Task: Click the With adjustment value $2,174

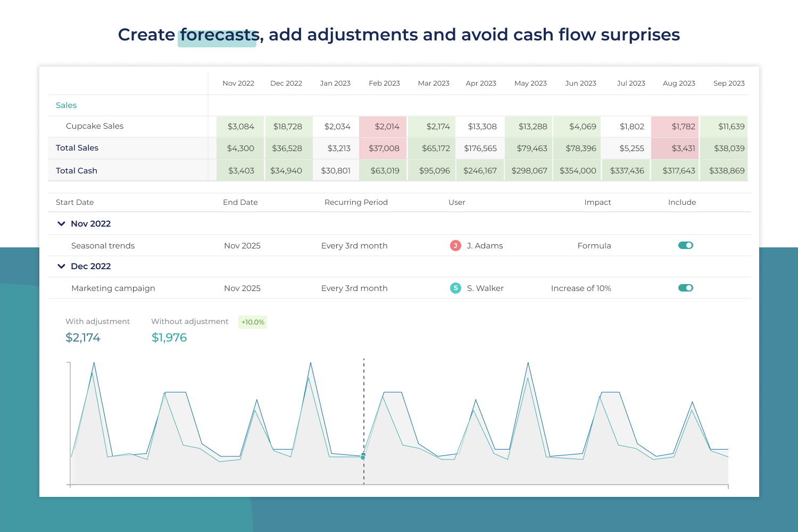Action: 83,338
